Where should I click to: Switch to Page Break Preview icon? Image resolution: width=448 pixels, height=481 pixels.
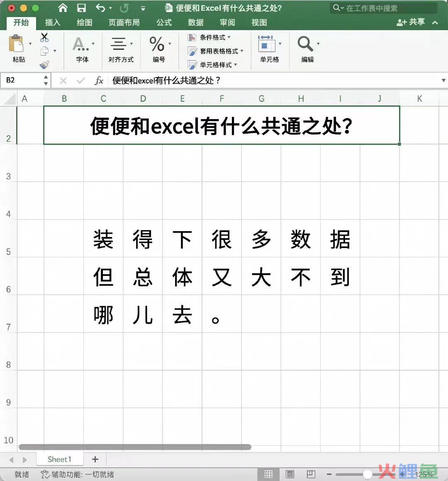(311, 474)
